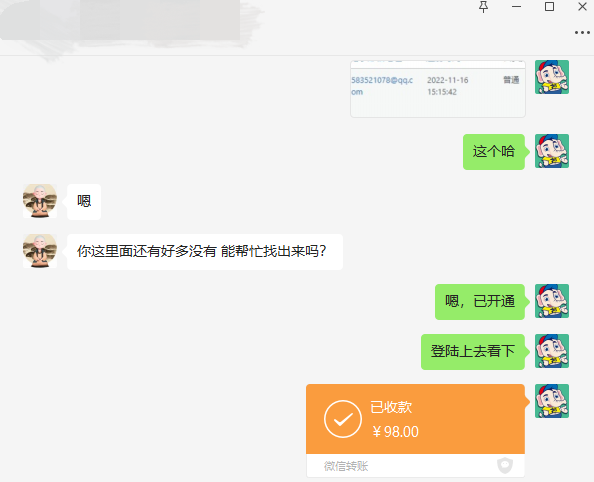The width and height of the screenshot is (594, 482).
Task: Open the email screenshot image message
Action: pyautogui.click(x=438, y=89)
